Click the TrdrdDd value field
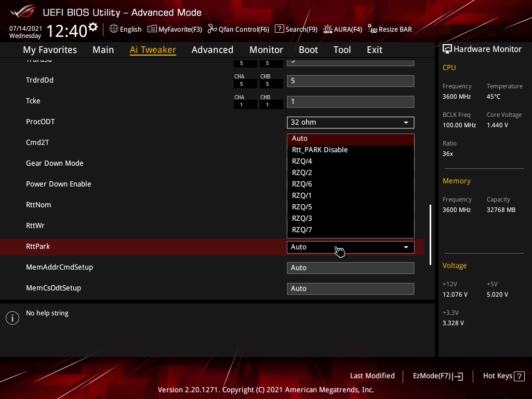 [x=351, y=81]
